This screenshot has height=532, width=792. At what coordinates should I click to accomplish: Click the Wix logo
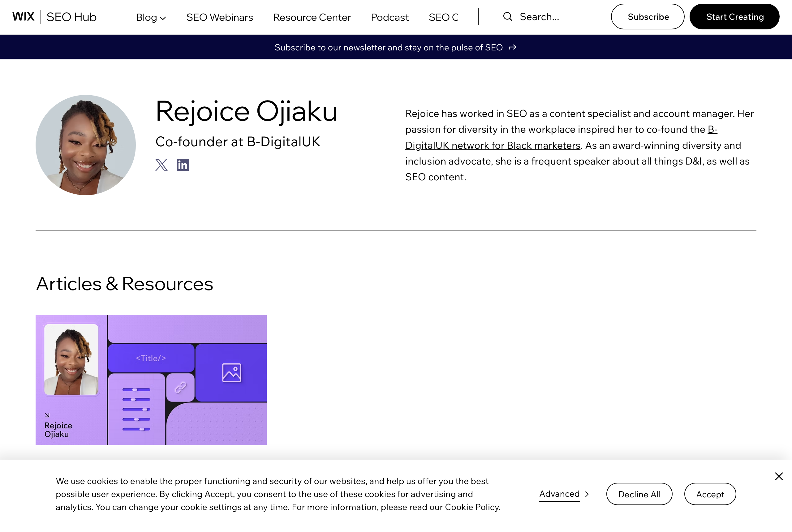[24, 17]
